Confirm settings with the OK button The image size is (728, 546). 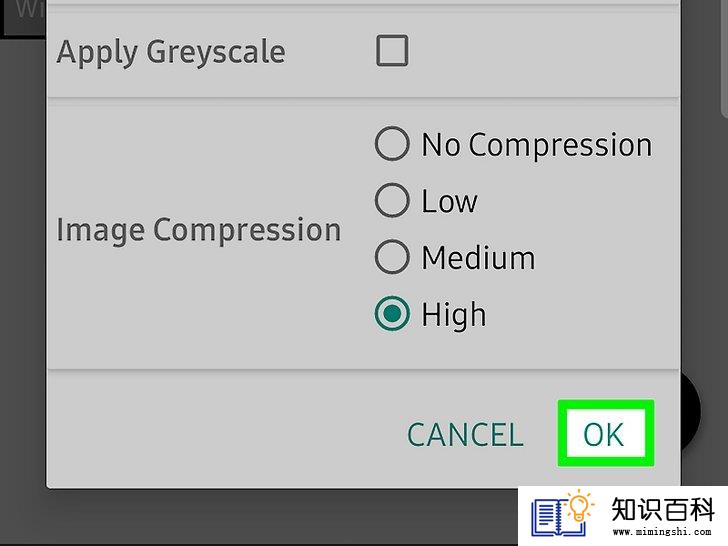[605, 434]
